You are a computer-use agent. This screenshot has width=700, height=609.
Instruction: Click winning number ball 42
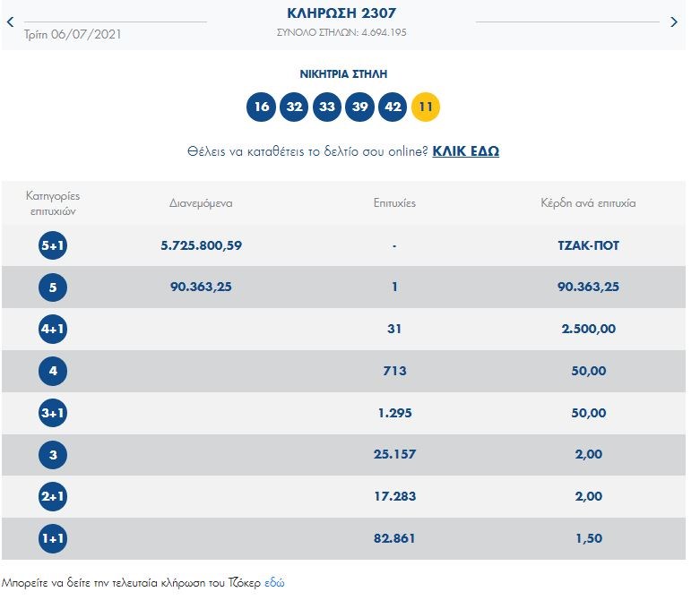pyautogui.click(x=393, y=107)
